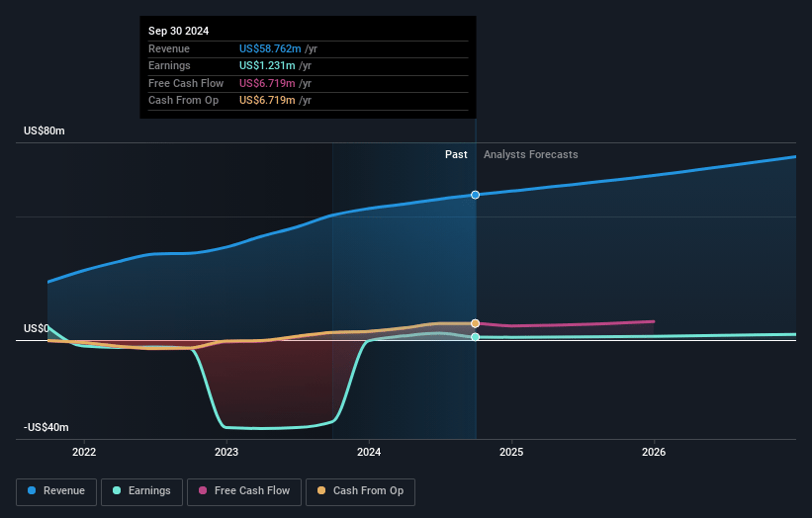Viewport: 812px width, 518px height.
Task: Click the Analysts Forecasts label
Action: [x=531, y=154]
